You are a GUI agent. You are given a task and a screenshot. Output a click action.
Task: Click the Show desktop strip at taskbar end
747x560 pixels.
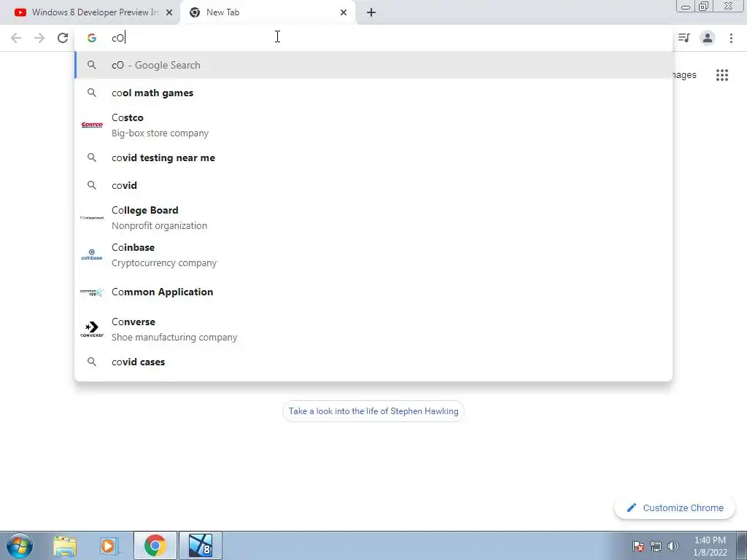742,545
